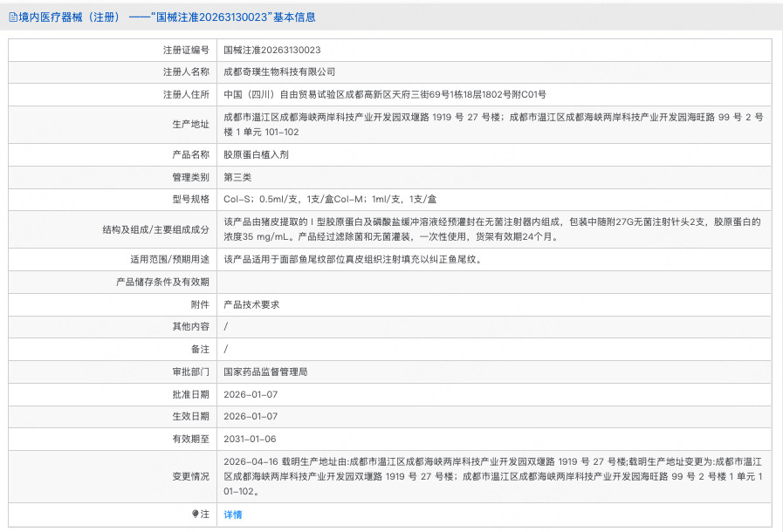Click the 注册人住所 label
The height and width of the screenshot is (532, 783).
coord(186,94)
